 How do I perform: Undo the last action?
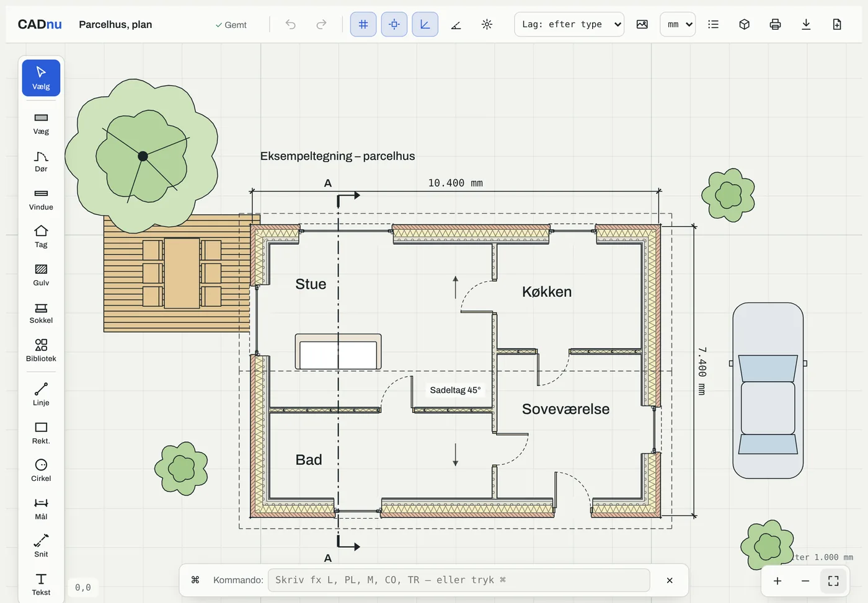291,24
